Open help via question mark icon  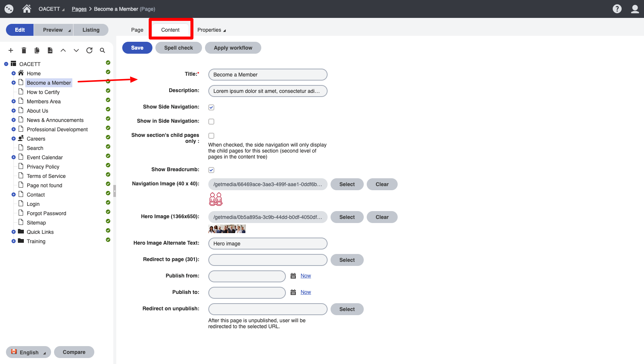[x=617, y=9]
